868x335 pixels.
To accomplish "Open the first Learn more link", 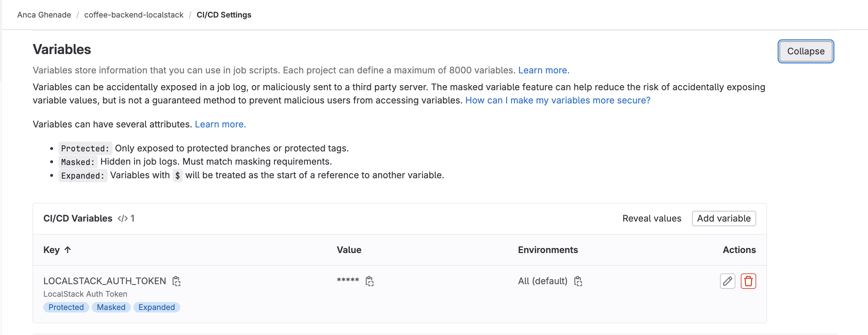I will point(544,70).
